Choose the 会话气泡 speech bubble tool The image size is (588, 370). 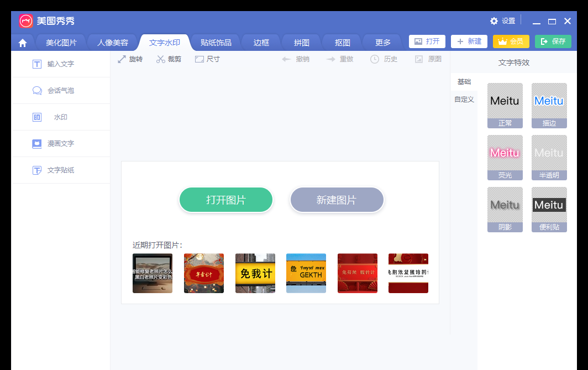pos(61,91)
